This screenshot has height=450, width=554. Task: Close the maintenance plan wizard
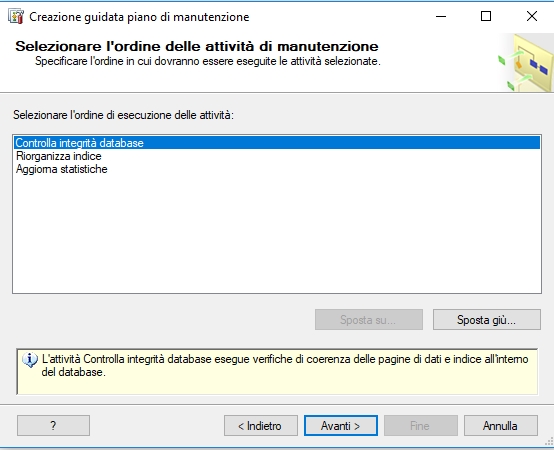(x=532, y=16)
